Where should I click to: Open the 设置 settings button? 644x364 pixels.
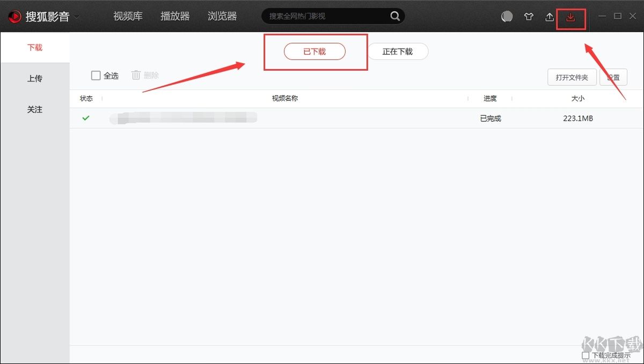tap(613, 77)
